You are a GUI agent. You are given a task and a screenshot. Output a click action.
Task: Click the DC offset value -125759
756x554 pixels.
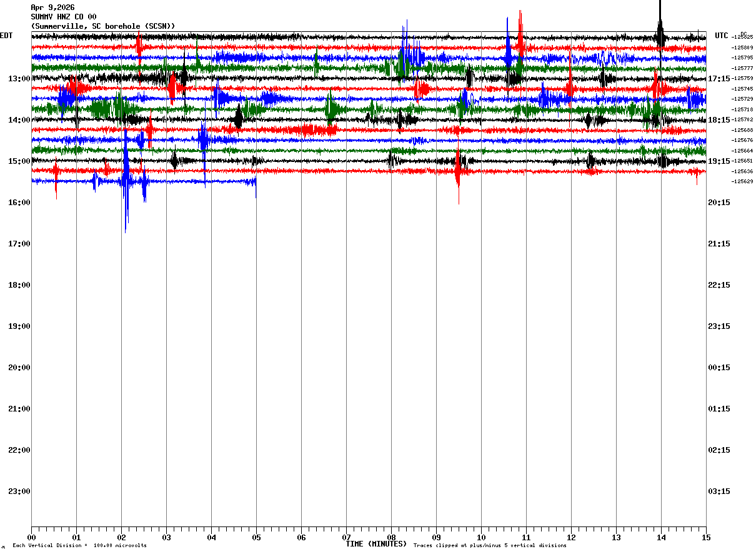742,79
